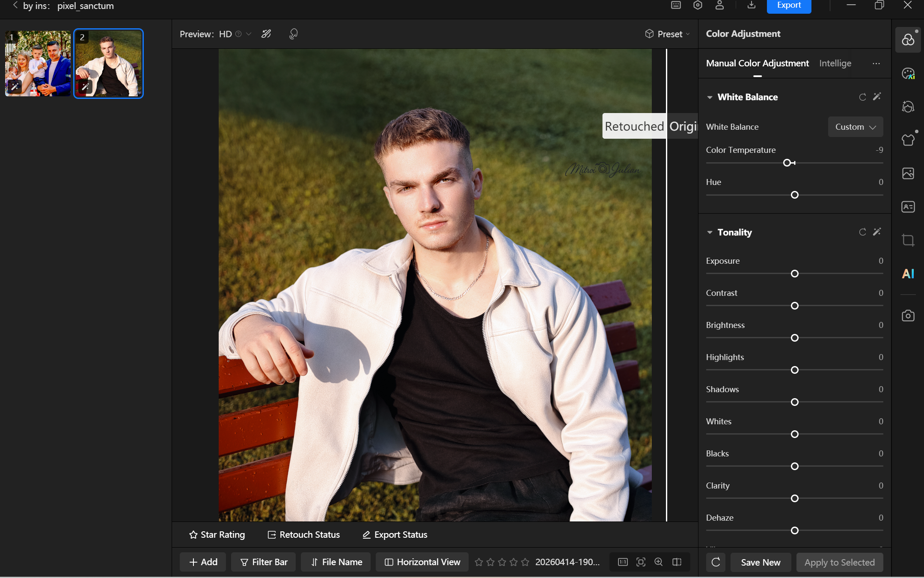Open the Preset dropdown
Image resolution: width=924 pixels, height=578 pixels.
click(x=667, y=34)
